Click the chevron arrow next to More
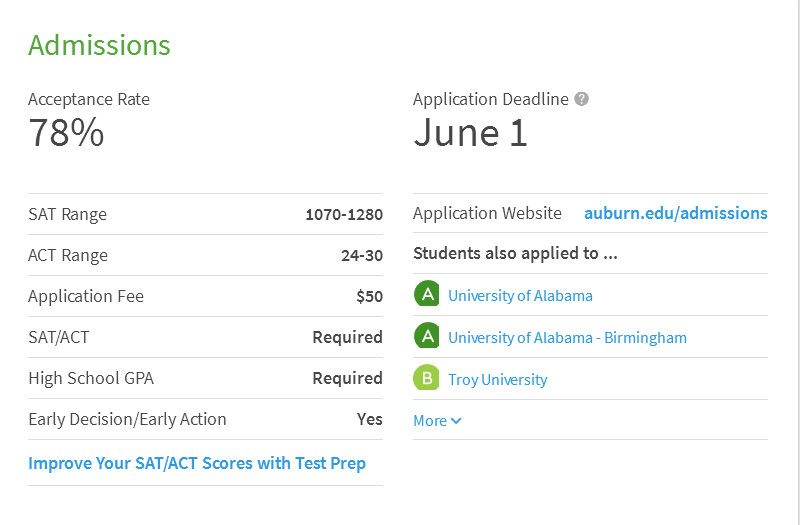The height and width of the screenshot is (525, 800). coord(456,421)
